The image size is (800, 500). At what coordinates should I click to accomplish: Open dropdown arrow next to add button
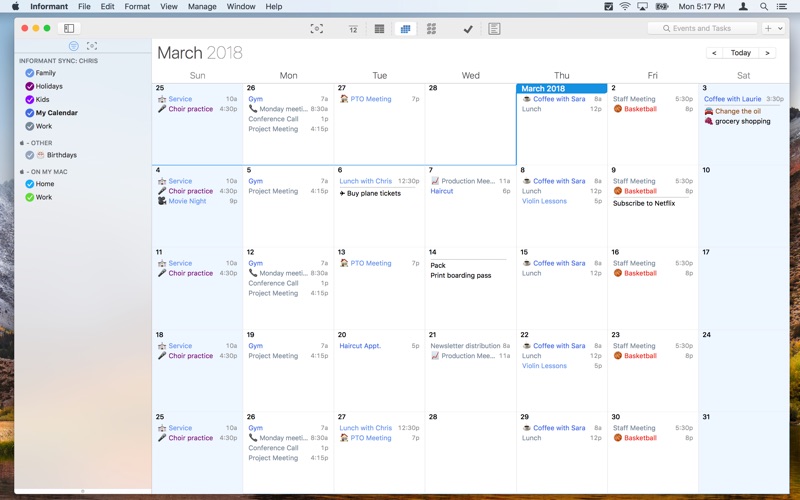tap(780, 29)
